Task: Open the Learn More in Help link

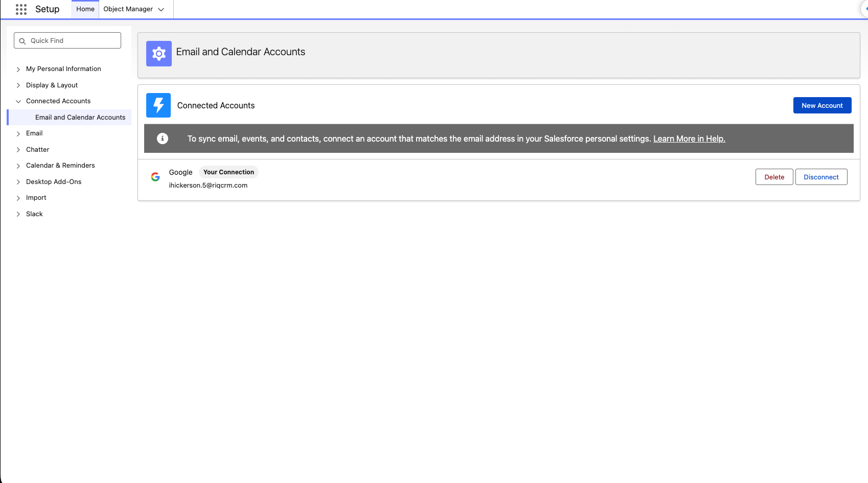Action: click(x=689, y=139)
